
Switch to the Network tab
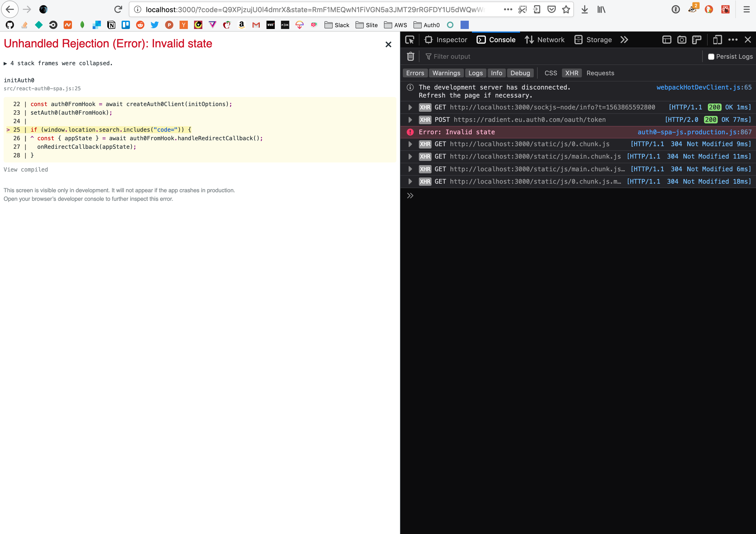click(x=545, y=40)
